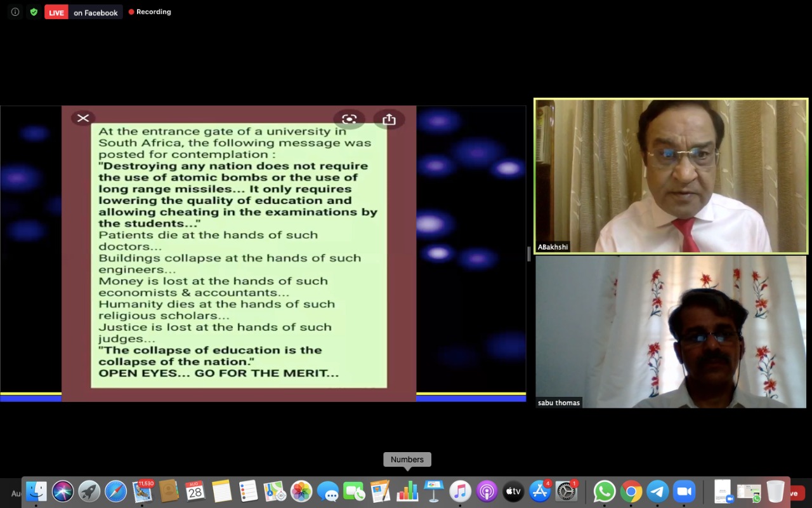Open Zoom app in the dock

(x=684, y=491)
